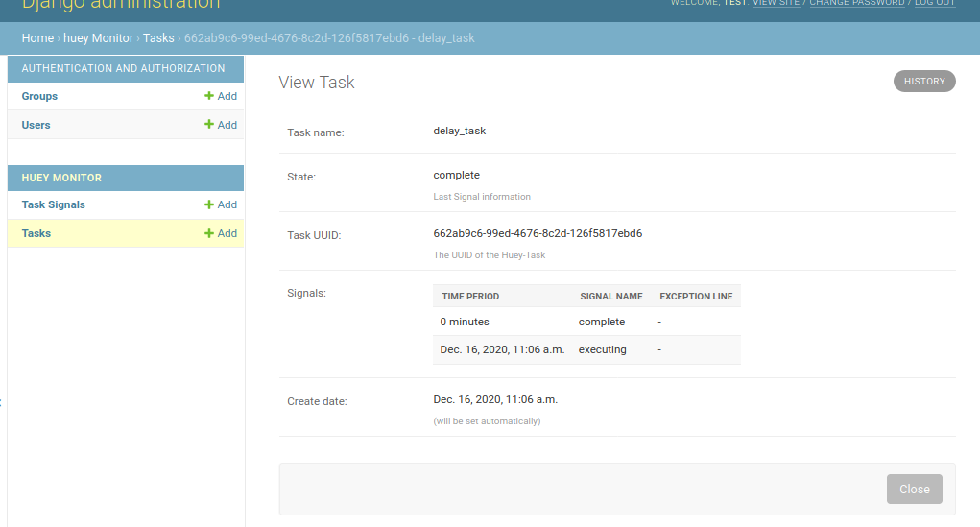This screenshot has width=980, height=527.
Task: Click the Django administration site title
Action: [x=121, y=4]
